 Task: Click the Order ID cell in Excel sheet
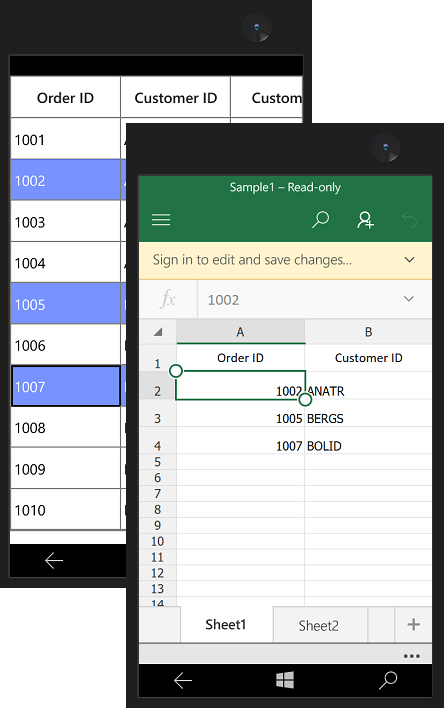point(240,358)
